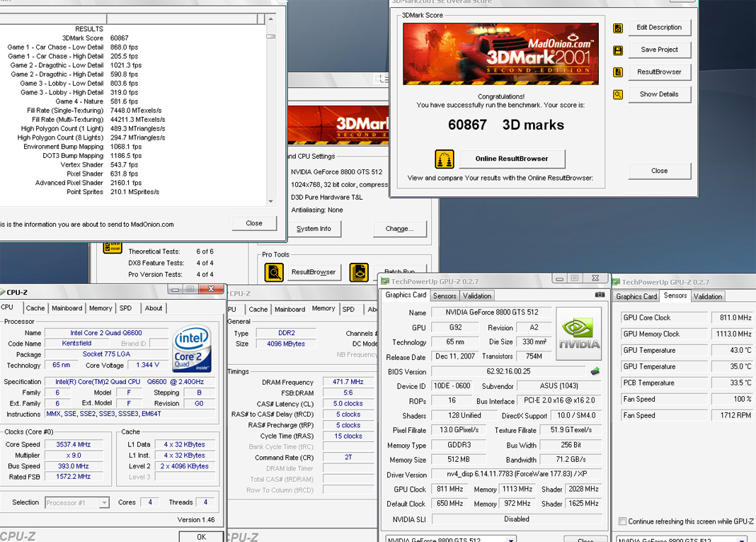Click the Change... settings button
The height and width of the screenshot is (542, 756).
click(400, 229)
